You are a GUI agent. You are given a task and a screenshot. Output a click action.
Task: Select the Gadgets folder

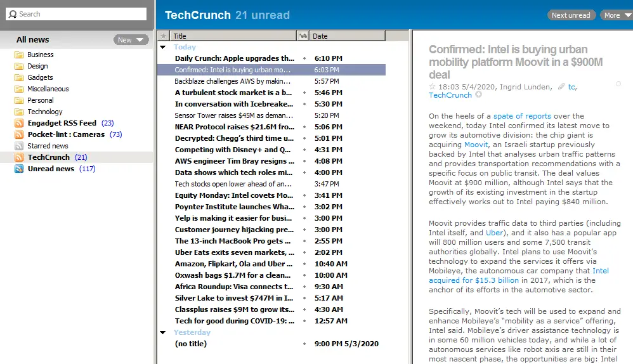tap(40, 77)
